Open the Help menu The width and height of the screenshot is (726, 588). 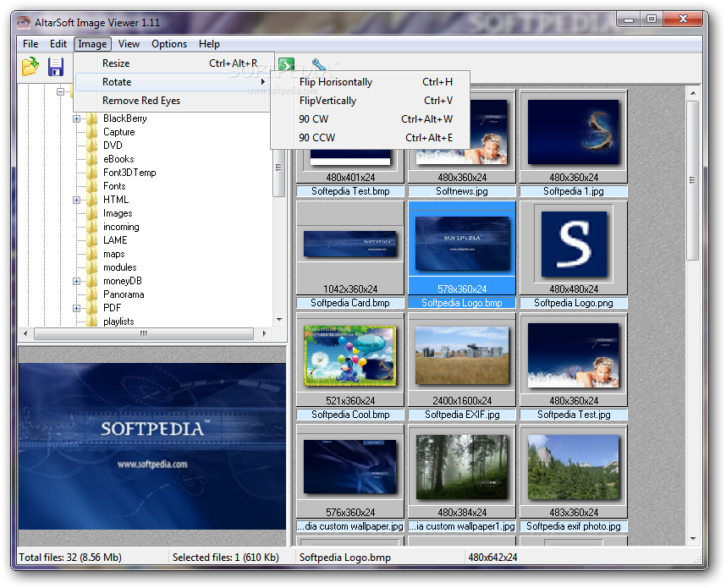pos(209,44)
